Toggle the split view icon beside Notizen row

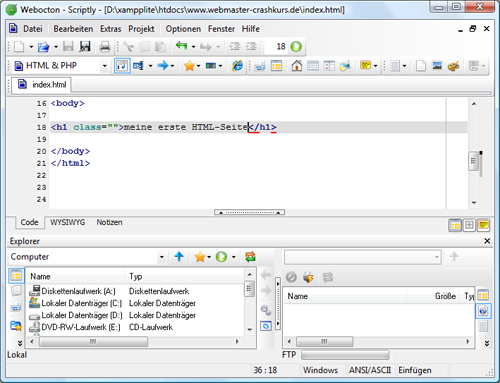[x=469, y=225]
